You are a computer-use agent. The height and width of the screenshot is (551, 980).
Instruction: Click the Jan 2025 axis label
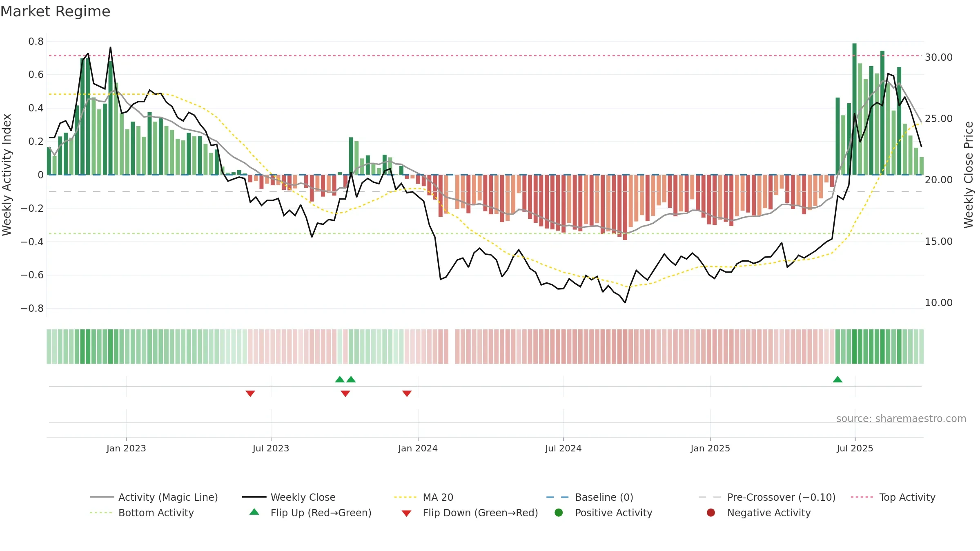(710, 448)
